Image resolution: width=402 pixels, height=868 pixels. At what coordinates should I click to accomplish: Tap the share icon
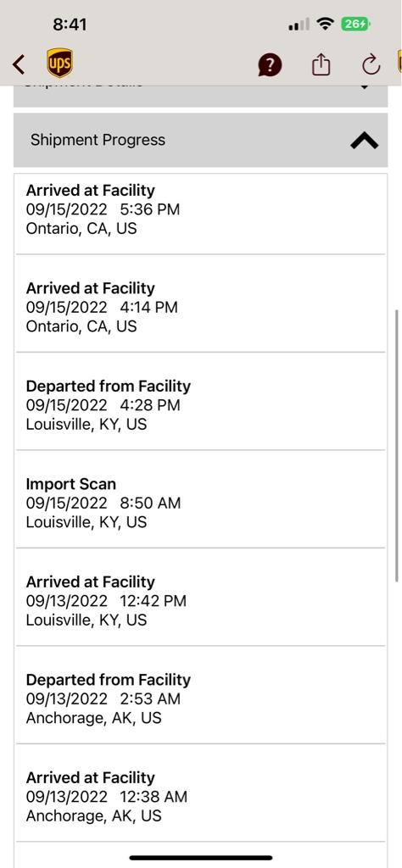[321, 64]
